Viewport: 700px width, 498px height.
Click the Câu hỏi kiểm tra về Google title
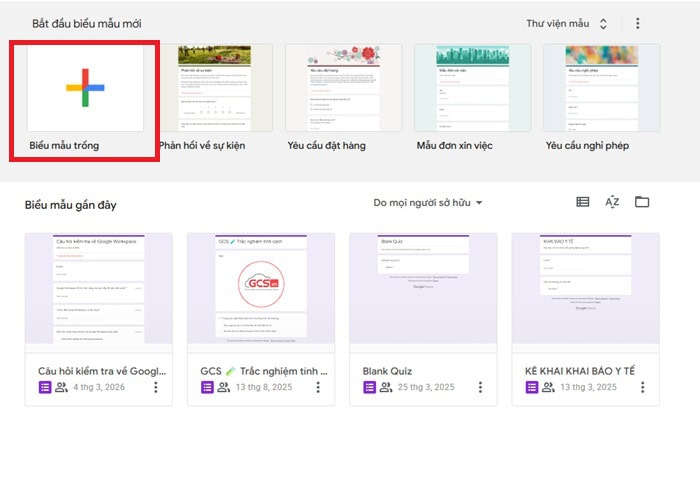pyautogui.click(x=102, y=370)
